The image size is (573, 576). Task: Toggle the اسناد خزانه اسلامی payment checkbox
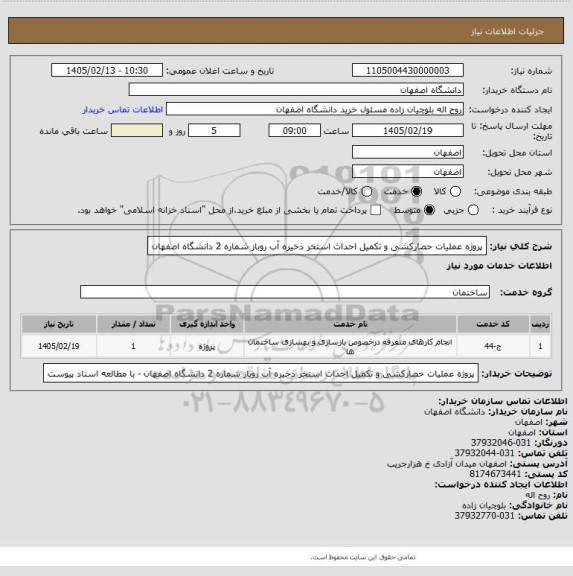click(375, 210)
